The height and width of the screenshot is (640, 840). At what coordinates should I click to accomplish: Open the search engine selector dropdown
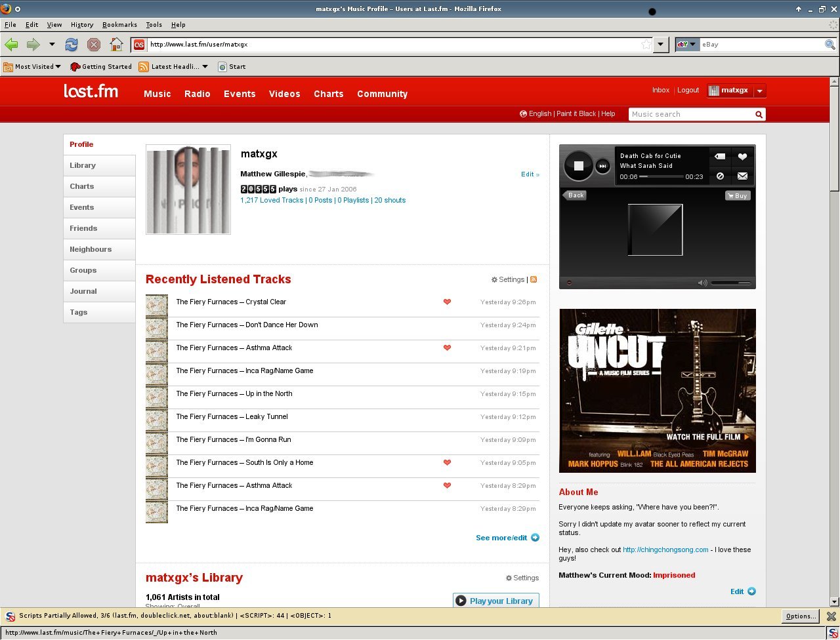click(x=687, y=45)
